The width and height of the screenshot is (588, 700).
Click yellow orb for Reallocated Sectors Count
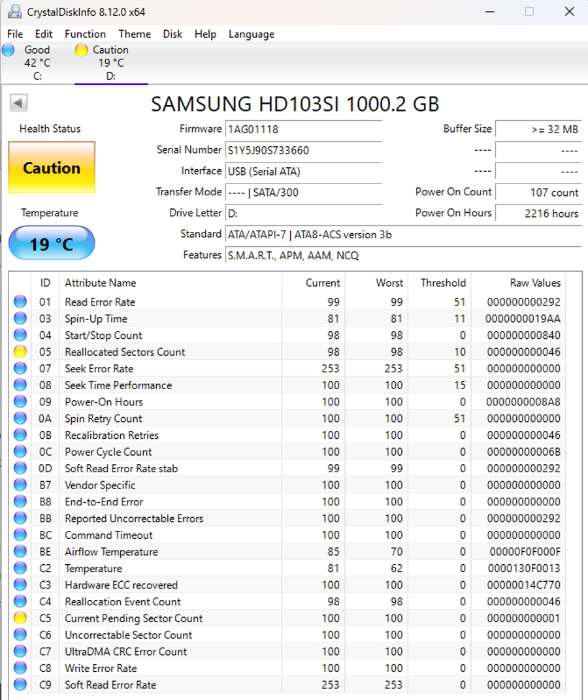20,352
